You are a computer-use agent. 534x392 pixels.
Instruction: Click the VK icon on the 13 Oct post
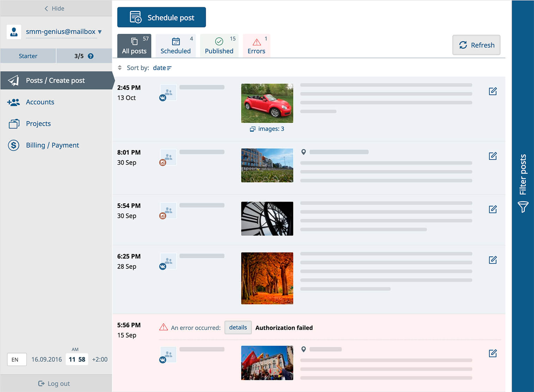162,98
